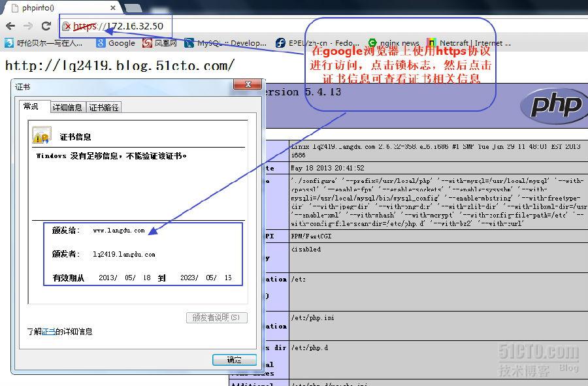The height and width of the screenshot is (386, 588).
Task: Click the Google bookmark favicon
Action: point(101,43)
